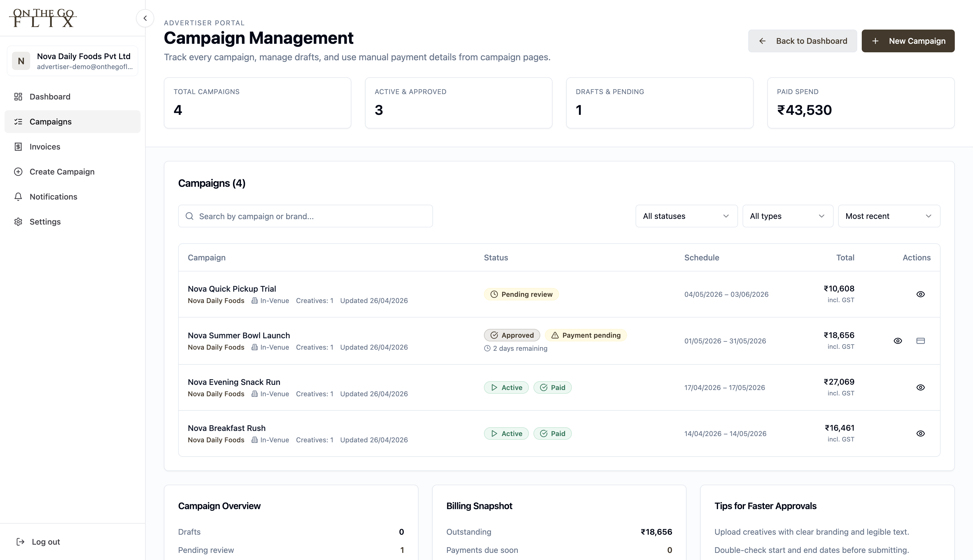Click the Nova Breakfast Rush campaign name
This screenshot has width=973, height=560.
coord(227,428)
